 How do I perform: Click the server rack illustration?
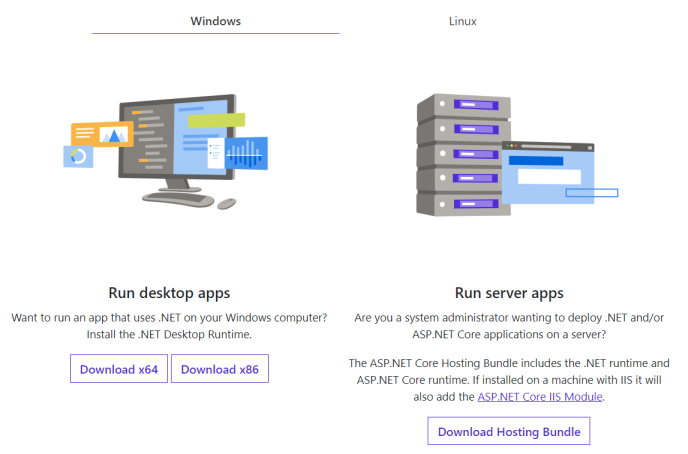click(517, 155)
